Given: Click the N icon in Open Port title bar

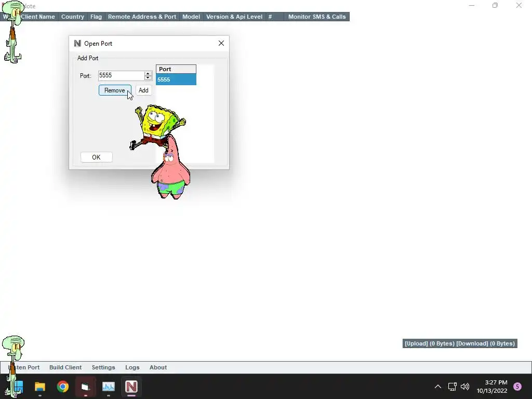Looking at the screenshot, I should tap(77, 44).
